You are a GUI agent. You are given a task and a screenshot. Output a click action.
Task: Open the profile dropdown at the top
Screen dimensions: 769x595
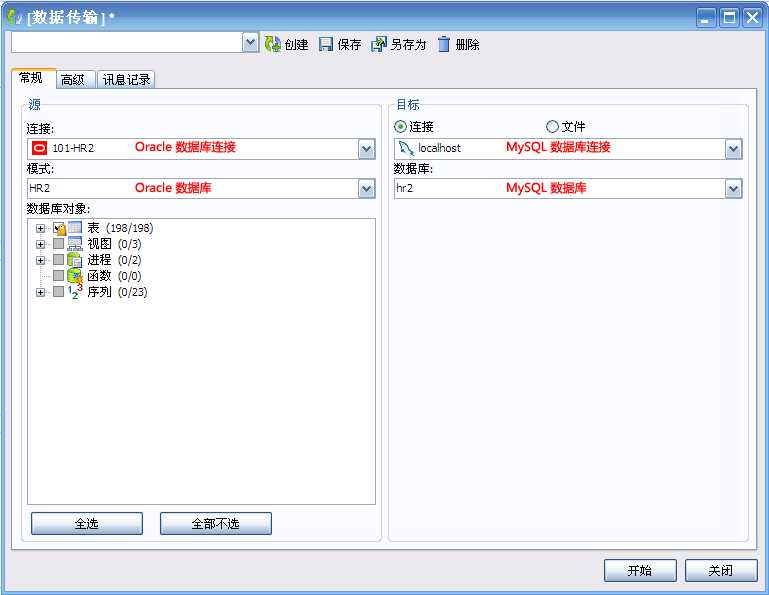pyautogui.click(x=250, y=43)
